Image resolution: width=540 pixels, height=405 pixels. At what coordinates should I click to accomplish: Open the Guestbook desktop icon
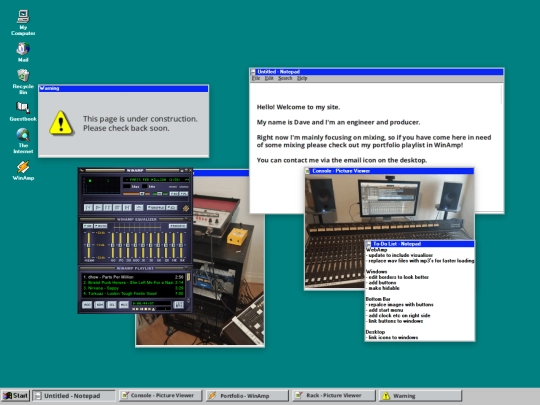coord(23,111)
